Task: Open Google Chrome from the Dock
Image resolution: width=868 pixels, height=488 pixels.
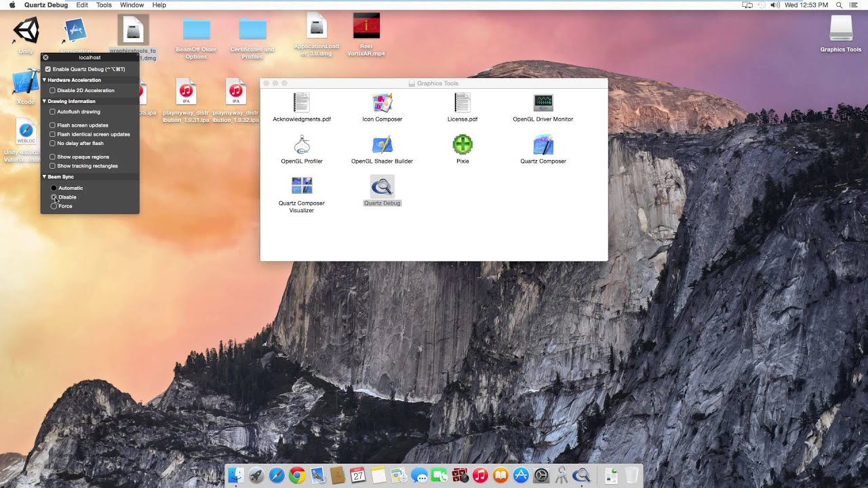Action: click(x=296, y=475)
